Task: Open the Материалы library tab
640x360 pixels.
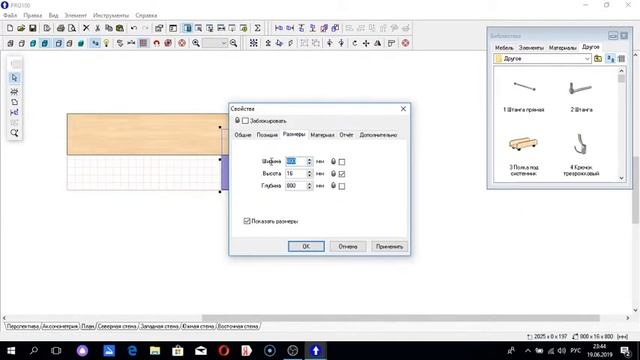Action: (562, 48)
